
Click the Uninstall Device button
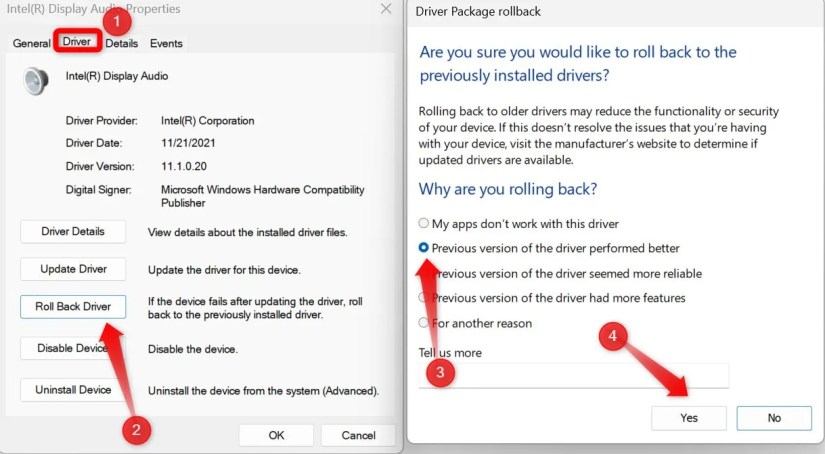pyautogui.click(x=73, y=390)
